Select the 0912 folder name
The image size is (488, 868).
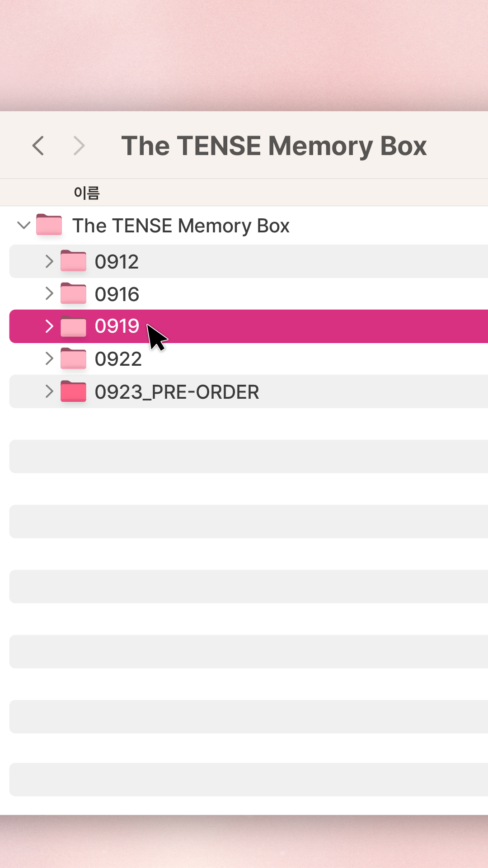(117, 262)
